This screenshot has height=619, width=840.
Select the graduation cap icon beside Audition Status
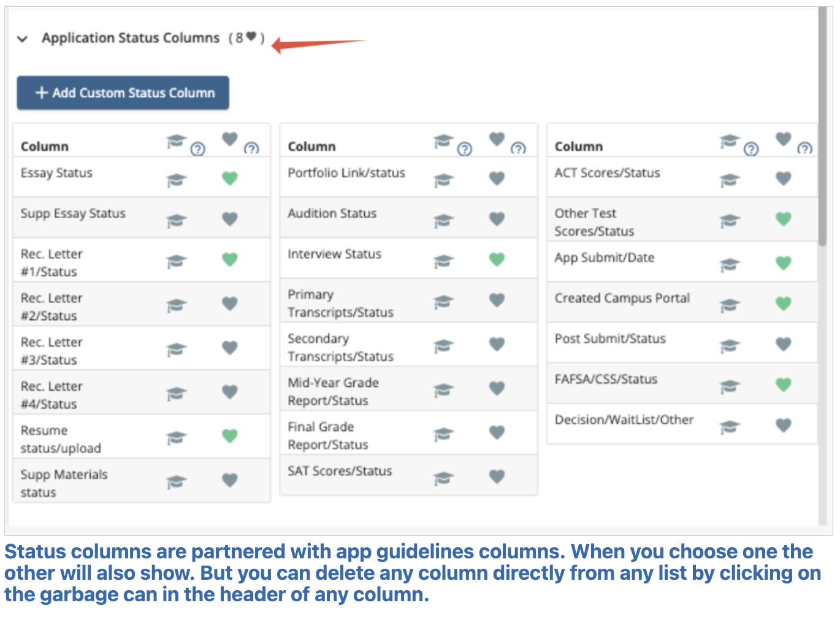pos(443,219)
